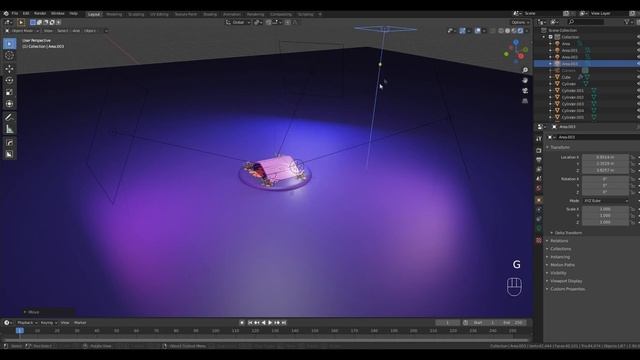Open the Object Data light properties tab
Image resolution: width=640 pixels, height=360 pixels.
tap(539, 228)
